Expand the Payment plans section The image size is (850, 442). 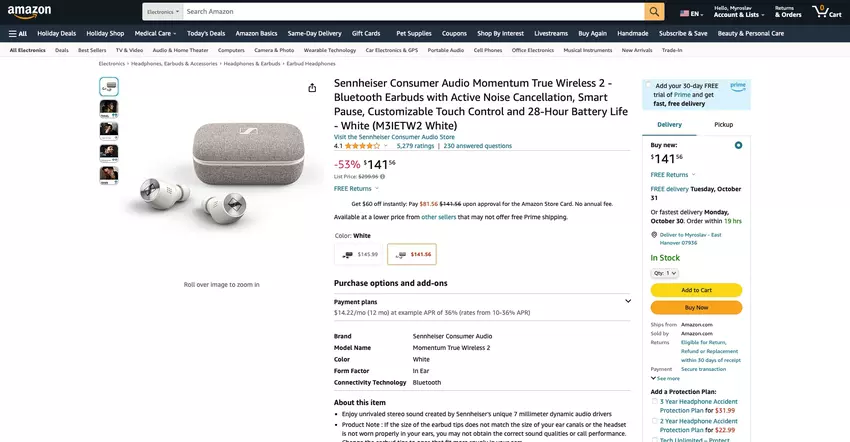(628, 301)
